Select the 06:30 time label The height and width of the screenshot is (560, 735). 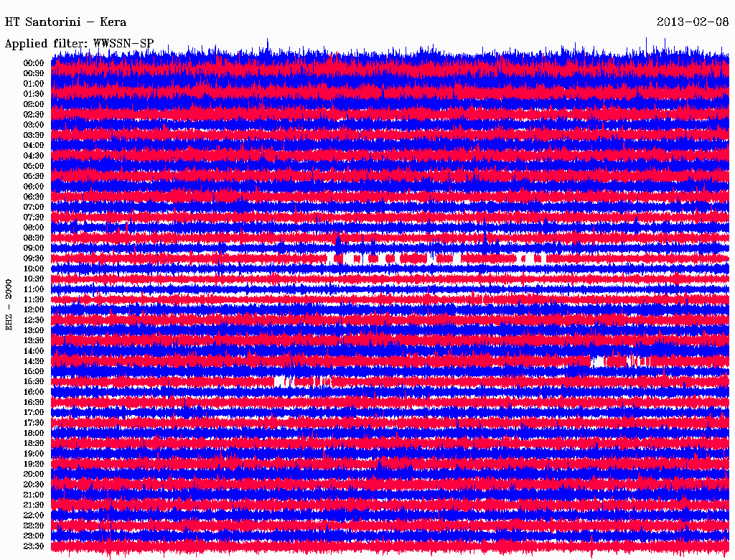(x=34, y=197)
